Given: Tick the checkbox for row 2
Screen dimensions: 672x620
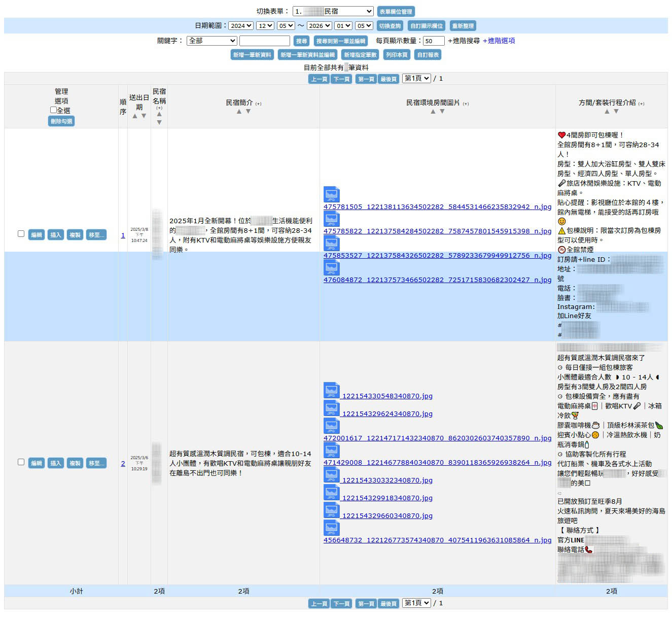Looking at the screenshot, I should (21, 462).
